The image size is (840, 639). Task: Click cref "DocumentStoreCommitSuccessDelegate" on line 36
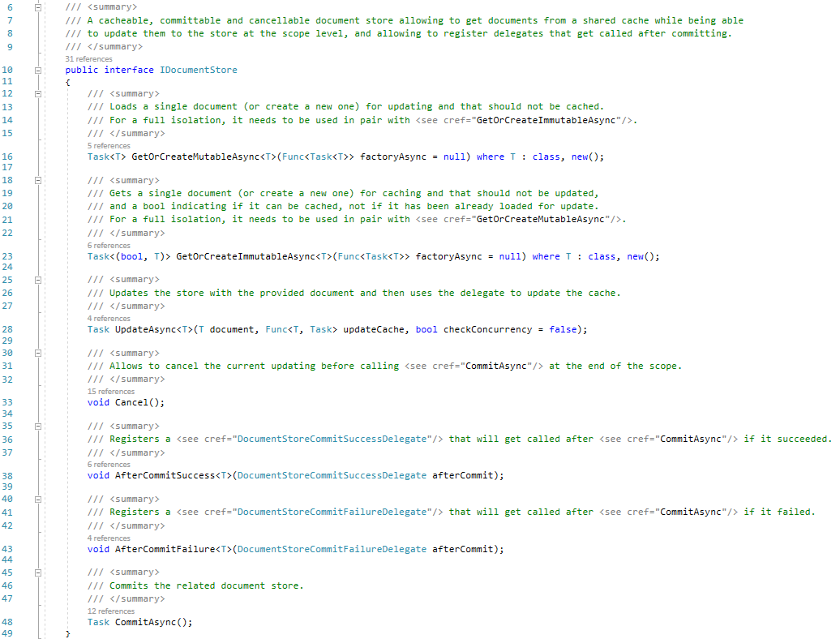[x=332, y=440]
